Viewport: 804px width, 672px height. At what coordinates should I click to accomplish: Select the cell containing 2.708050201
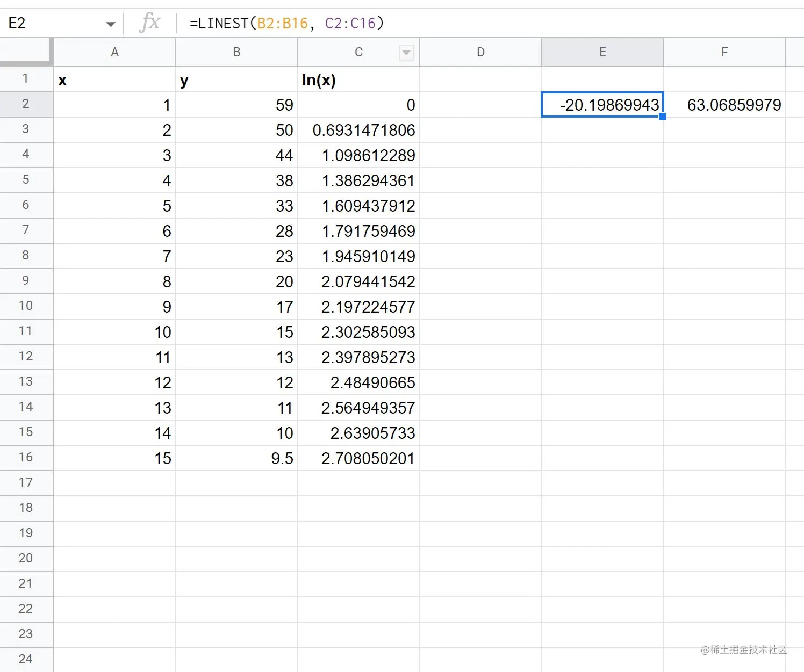pyautogui.click(x=358, y=458)
